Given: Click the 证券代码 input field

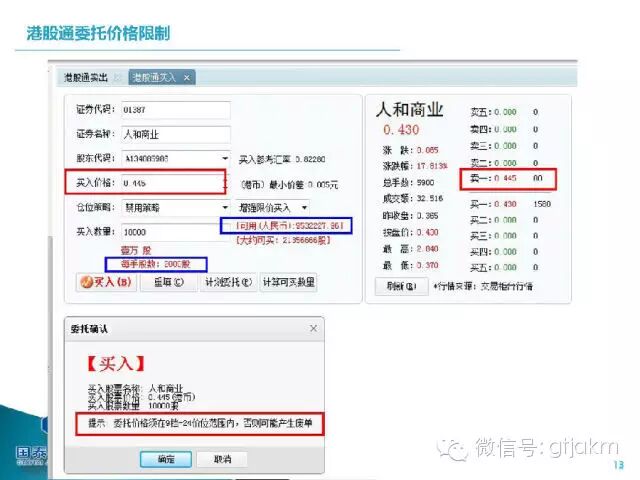Looking at the screenshot, I should coord(176,110).
